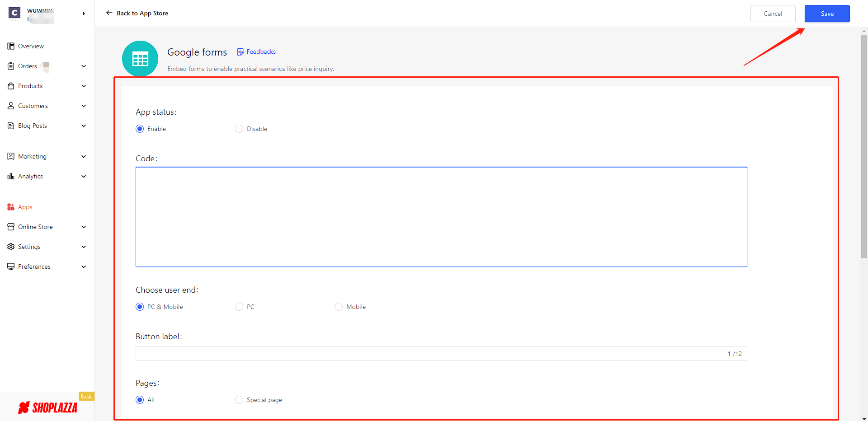Image resolution: width=868 pixels, height=421 pixels.
Task: Click the Overview icon in sidebar
Action: 11,46
